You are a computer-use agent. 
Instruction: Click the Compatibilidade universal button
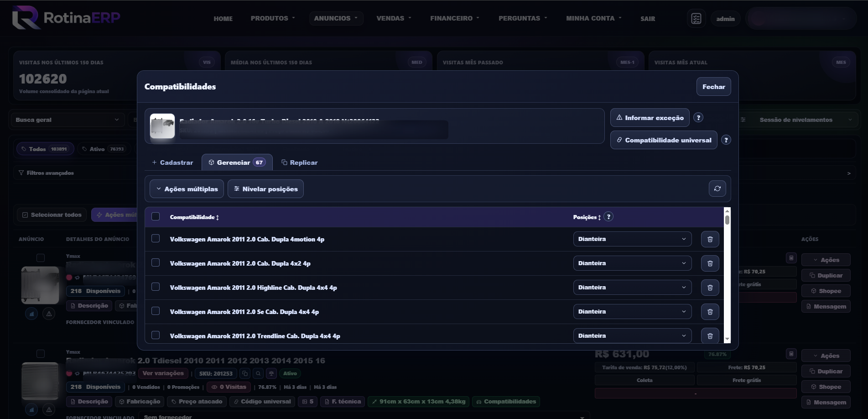point(664,140)
